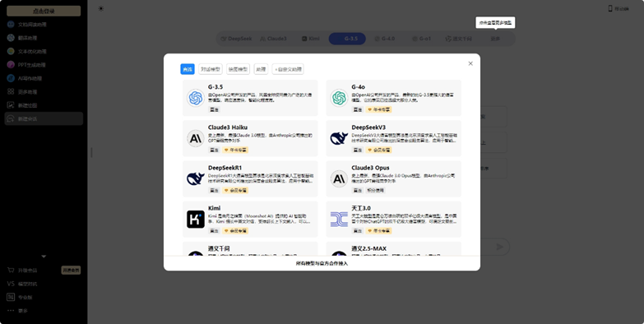The width and height of the screenshot is (644, 324).
Task: Open the professional edition sidebar icon
Action: (11, 297)
